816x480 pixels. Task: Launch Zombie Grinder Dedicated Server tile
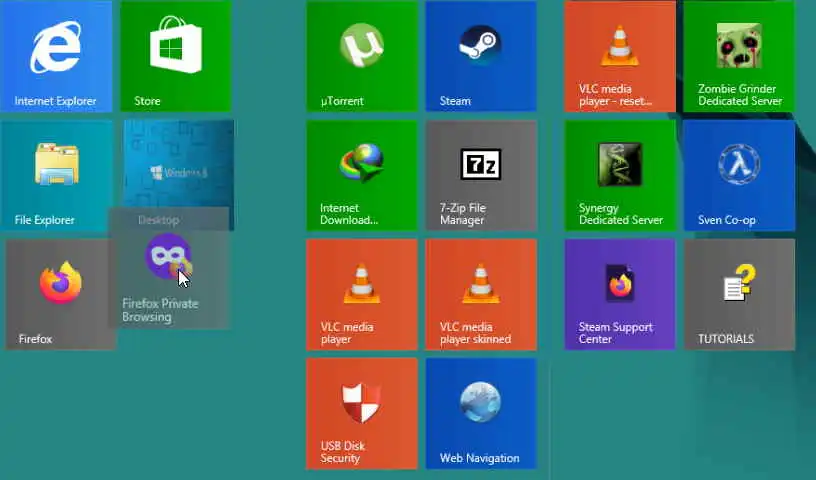pos(739,56)
